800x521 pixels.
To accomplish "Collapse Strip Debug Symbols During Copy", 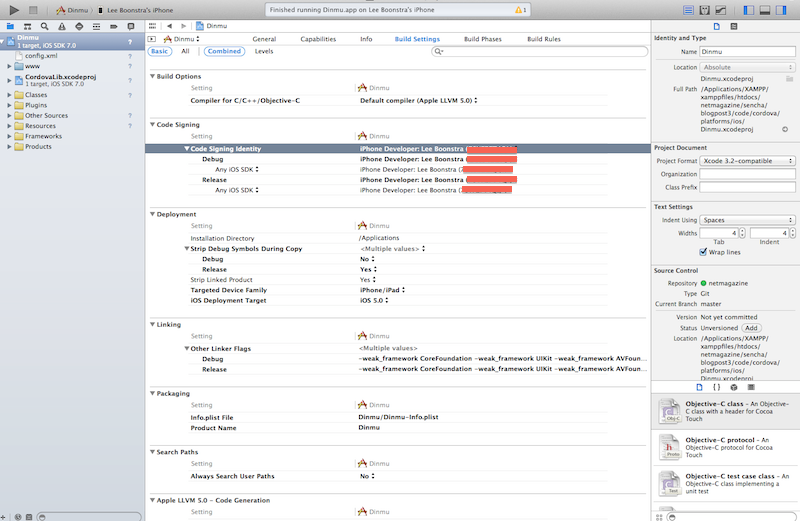I will [x=187, y=249].
